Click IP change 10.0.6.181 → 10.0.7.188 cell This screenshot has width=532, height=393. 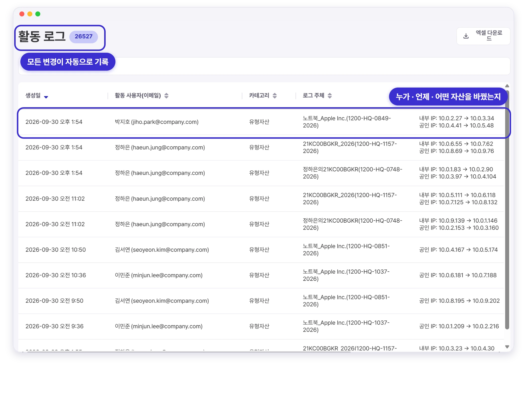point(458,275)
